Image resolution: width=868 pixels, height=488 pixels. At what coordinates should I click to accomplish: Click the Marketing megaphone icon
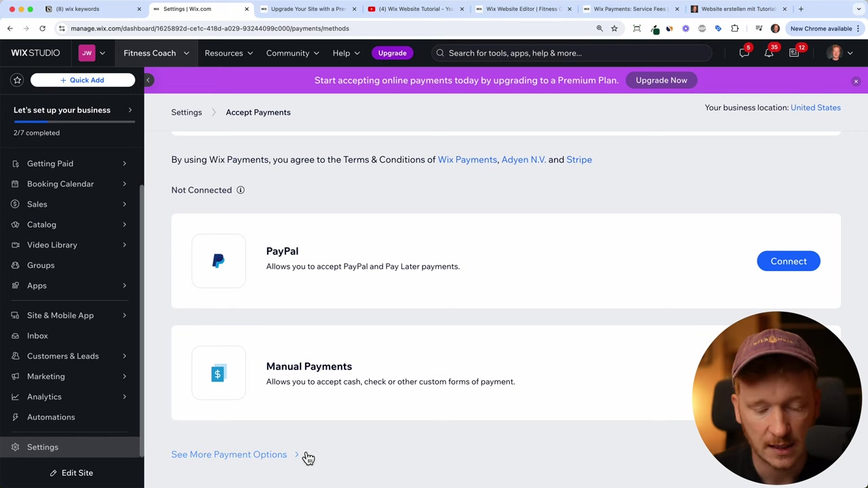coord(16,376)
